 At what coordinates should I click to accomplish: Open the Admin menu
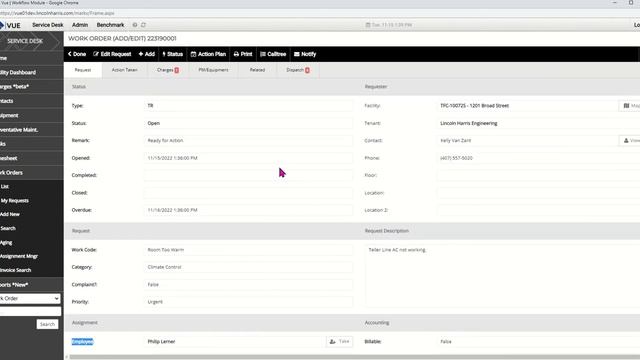80,25
